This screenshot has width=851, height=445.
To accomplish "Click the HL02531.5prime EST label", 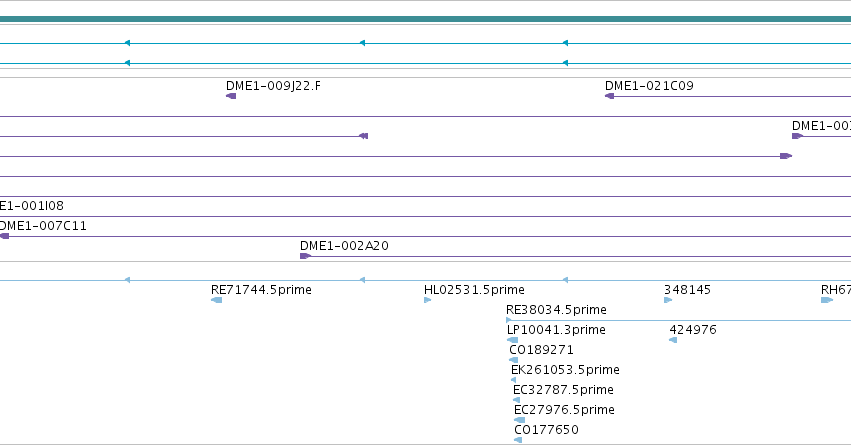I will [x=474, y=290].
